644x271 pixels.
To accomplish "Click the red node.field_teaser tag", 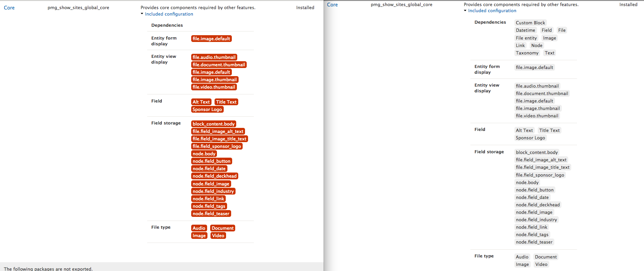I will (211, 213).
